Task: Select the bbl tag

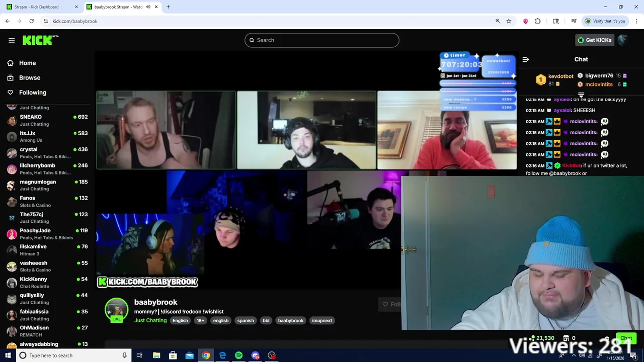Action: (x=266, y=320)
